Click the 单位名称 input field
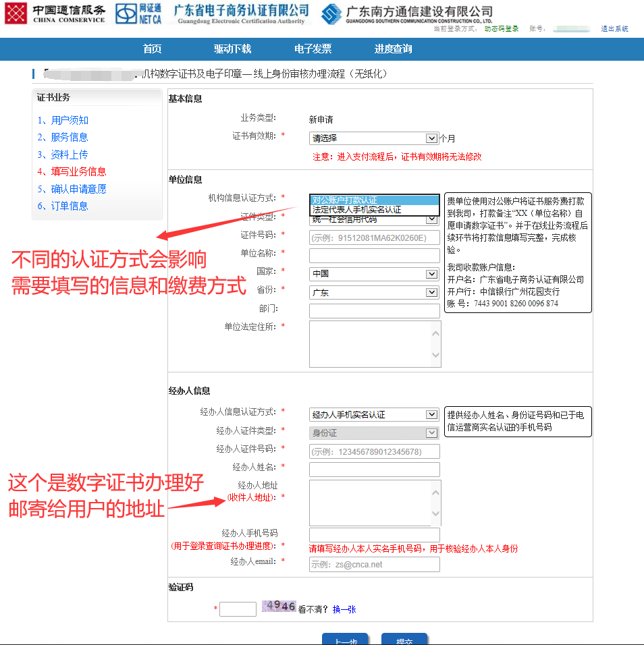644x645 pixels. coord(374,256)
